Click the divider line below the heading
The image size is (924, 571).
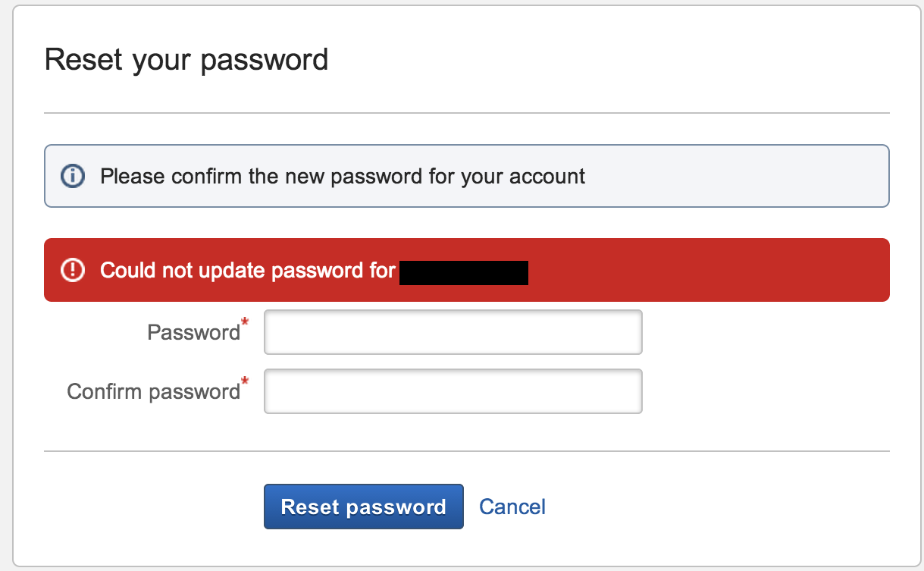point(467,113)
